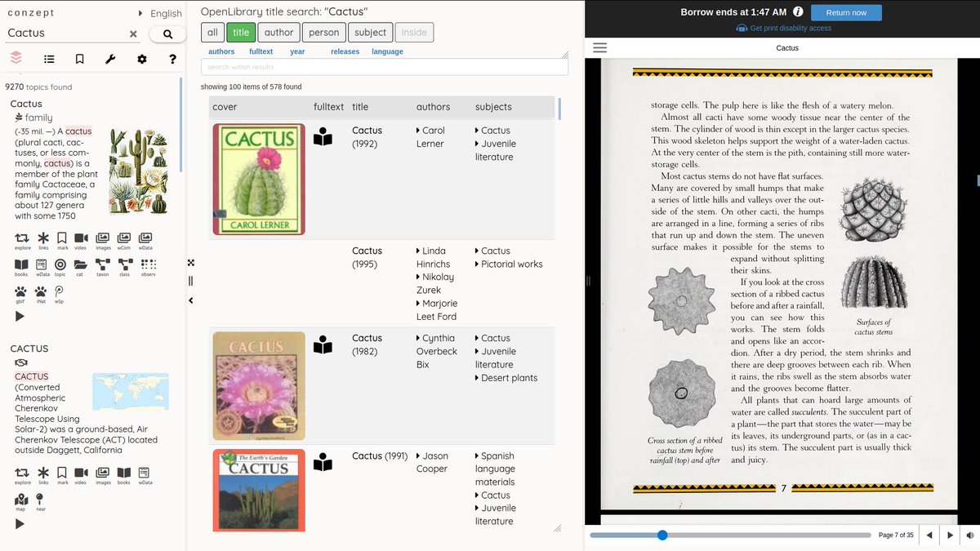Play the CACTUS telescope card audio
The width and height of the screenshot is (980, 551).
(20, 524)
